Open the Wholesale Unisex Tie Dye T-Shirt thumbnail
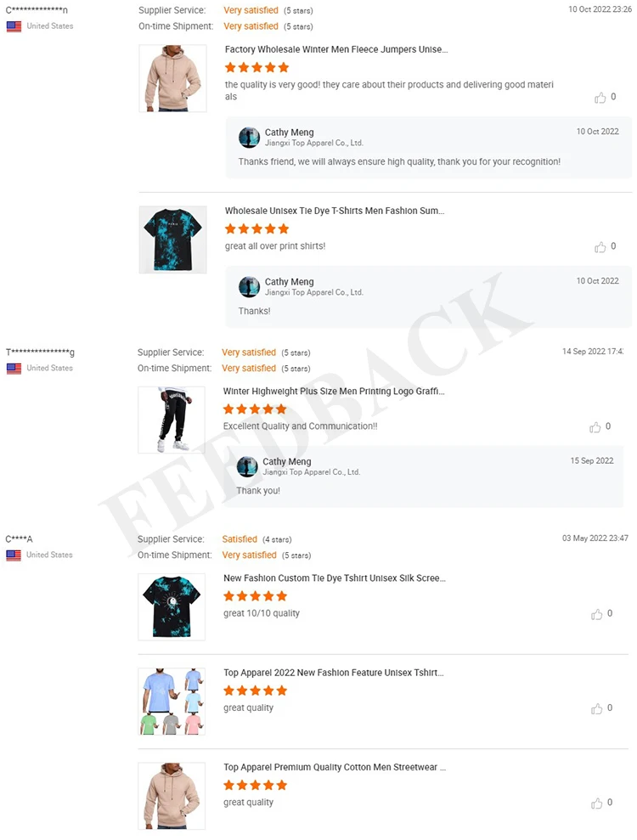Image resolution: width=637 pixels, height=840 pixels. [172, 240]
